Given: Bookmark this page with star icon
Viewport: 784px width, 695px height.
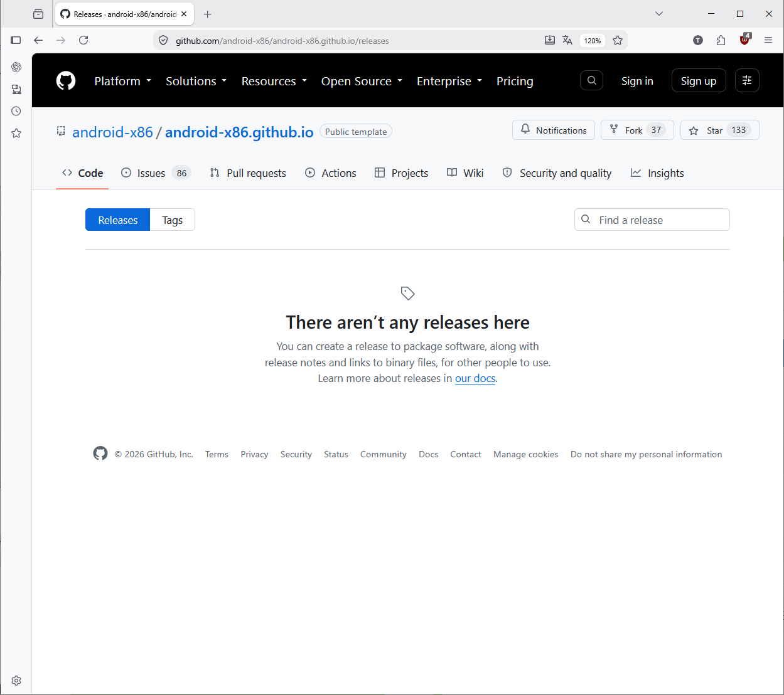Looking at the screenshot, I should 618,40.
